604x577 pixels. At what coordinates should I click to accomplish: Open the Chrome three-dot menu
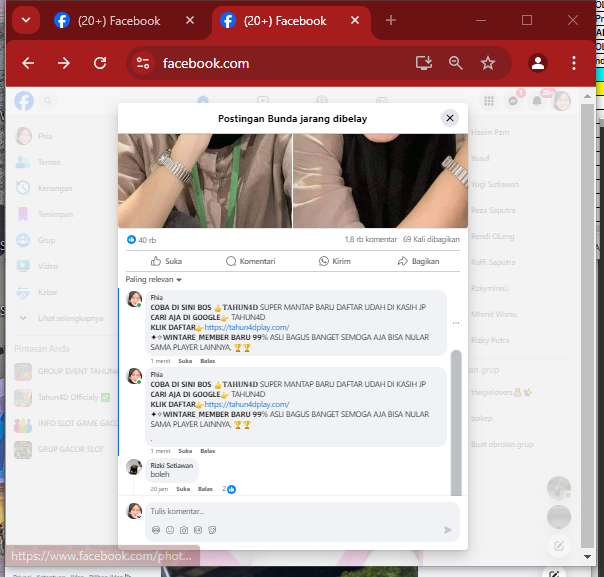(574, 63)
